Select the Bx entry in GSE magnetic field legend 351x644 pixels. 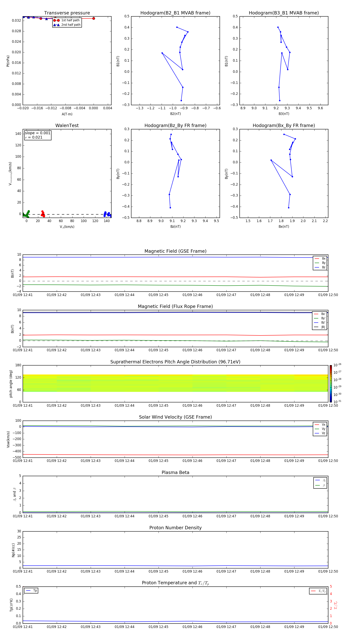320,259
